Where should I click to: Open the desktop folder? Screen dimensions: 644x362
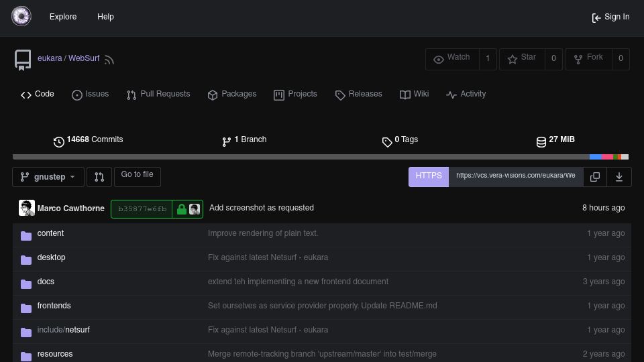(52, 257)
